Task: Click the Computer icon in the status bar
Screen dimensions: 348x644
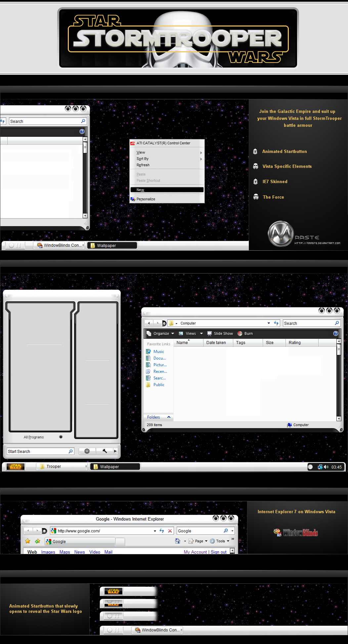Action: pos(289,425)
